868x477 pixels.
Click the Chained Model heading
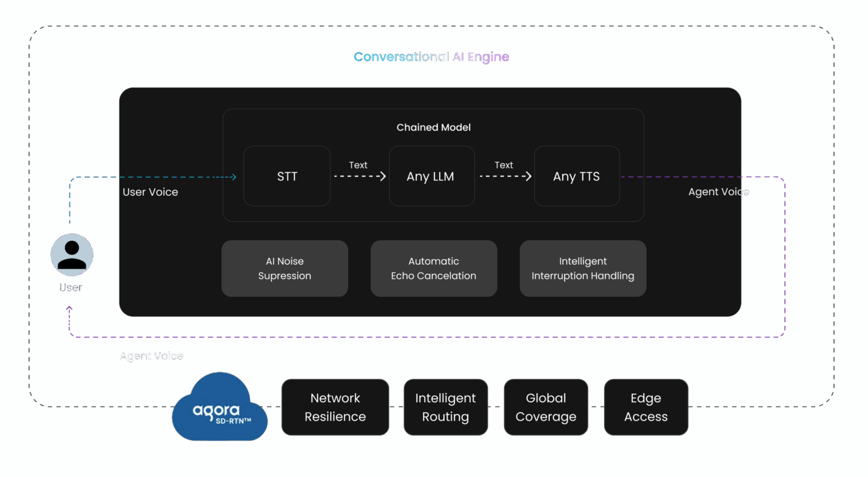click(x=433, y=128)
